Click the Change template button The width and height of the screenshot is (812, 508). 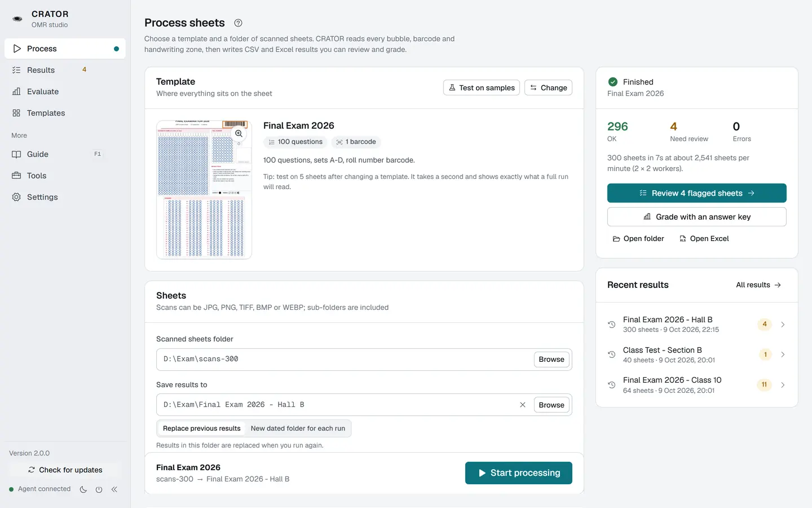(x=548, y=87)
